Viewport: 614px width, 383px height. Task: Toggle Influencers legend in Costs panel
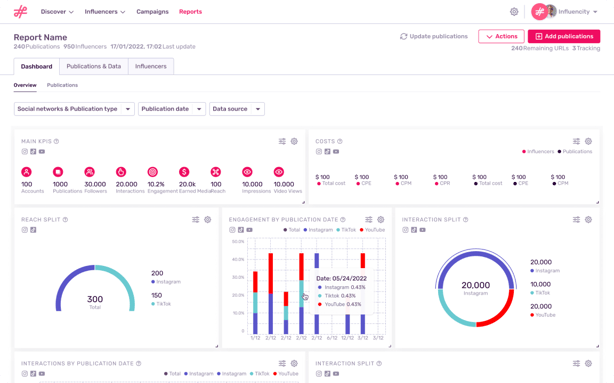(x=538, y=152)
